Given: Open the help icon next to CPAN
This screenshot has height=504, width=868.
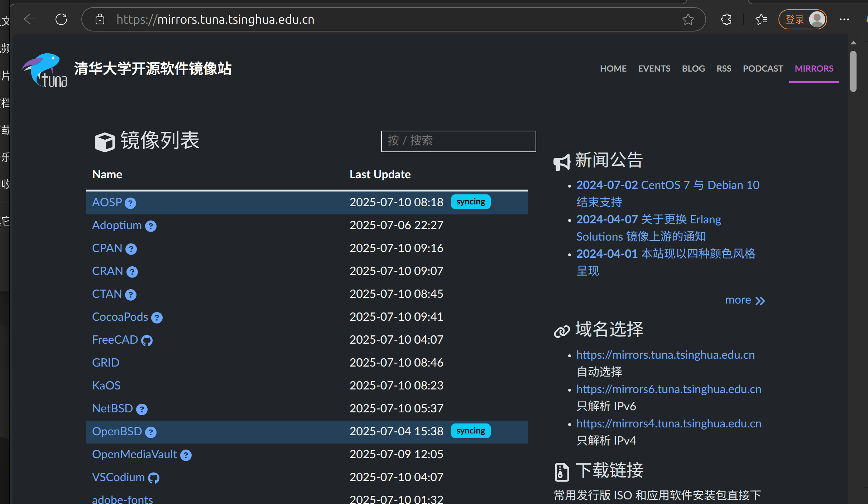Looking at the screenshot, I should (131, 249).
